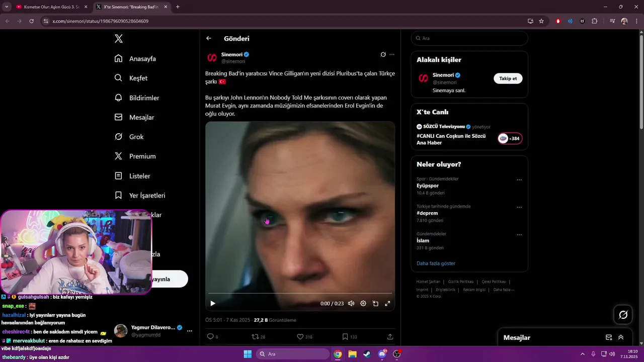
Task: Open options for İslam trend
Action: (x=519, y=235)
